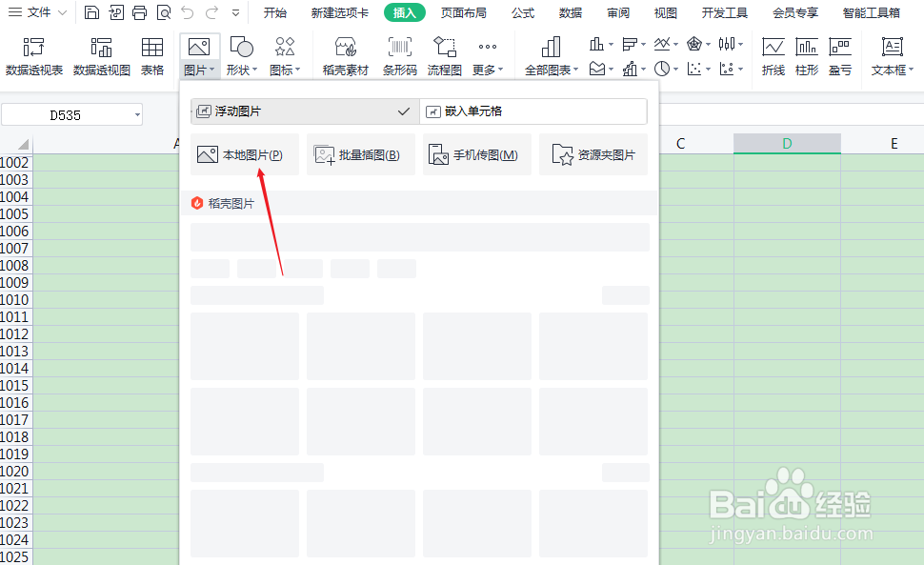The image size is (924, 565).
Task: Expand the bubble chart type dropdown
Action: click(741, 69)
